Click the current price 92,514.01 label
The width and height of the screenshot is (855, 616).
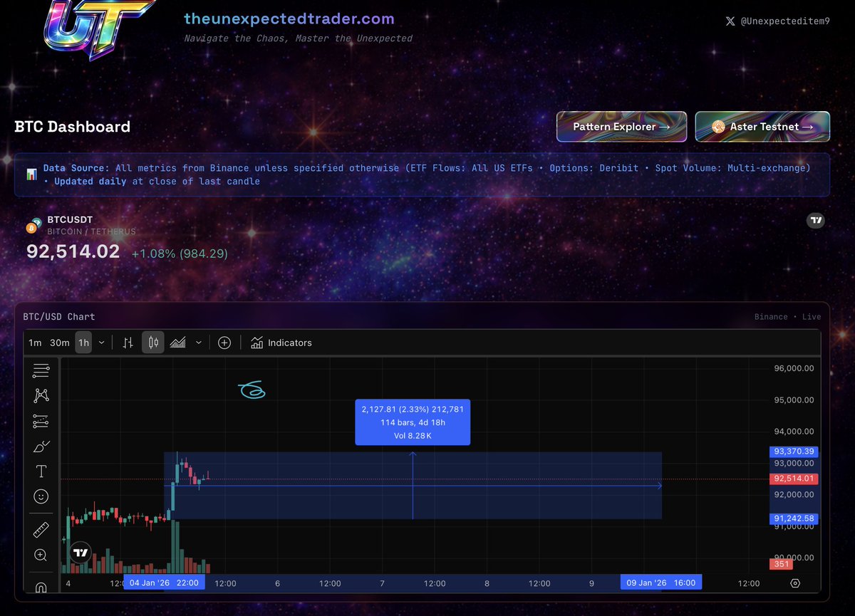pyautogui.click(x=794, y=479)
